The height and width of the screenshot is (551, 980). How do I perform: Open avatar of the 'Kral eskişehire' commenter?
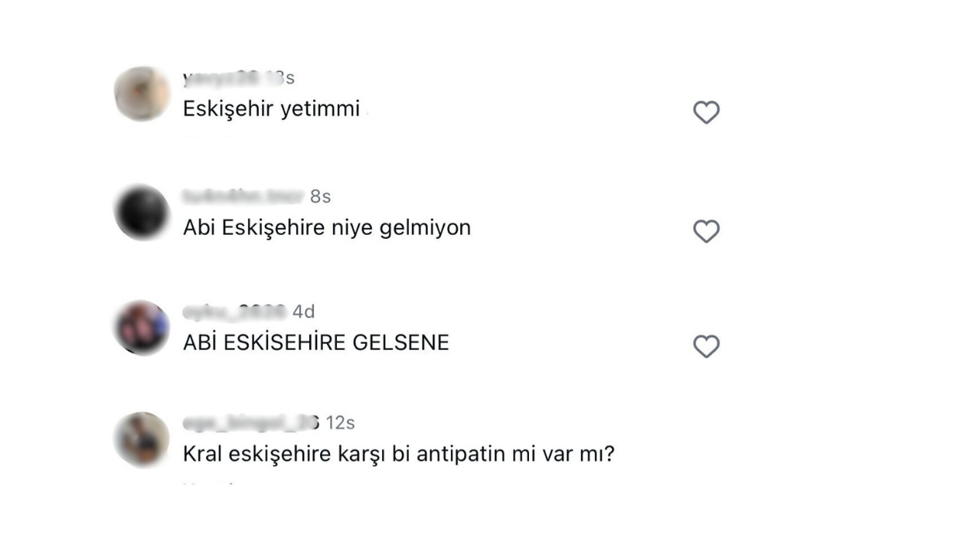coord(142,439)
